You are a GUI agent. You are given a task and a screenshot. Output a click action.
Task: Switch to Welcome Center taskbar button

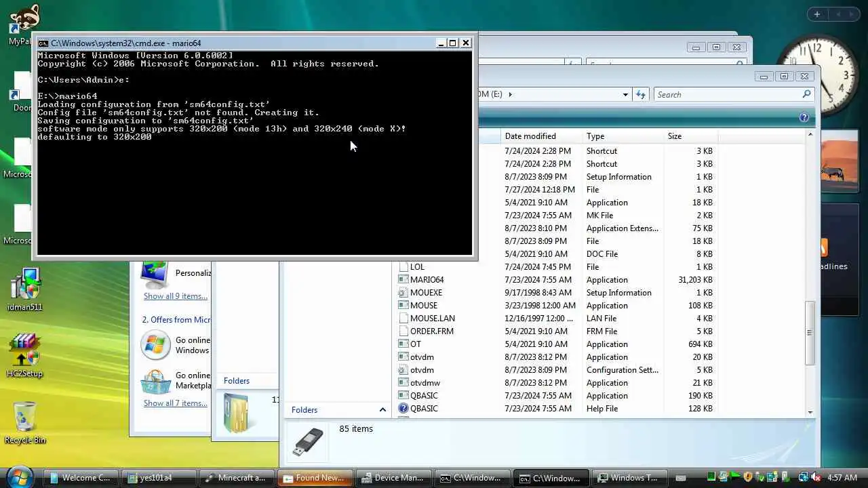pyautogui.click(x=80, y=478)
